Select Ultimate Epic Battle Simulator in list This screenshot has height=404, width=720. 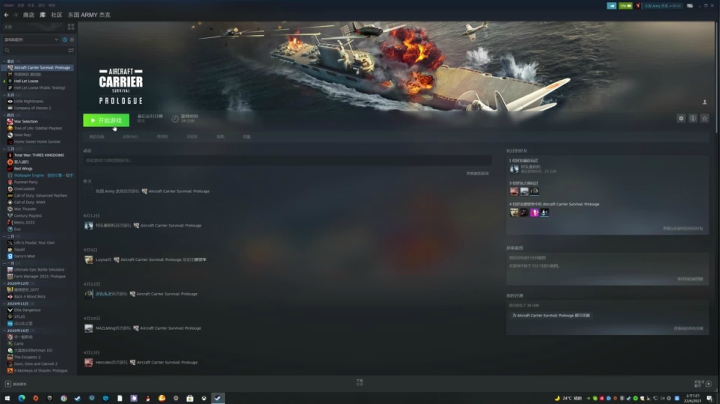click(39, 269)
